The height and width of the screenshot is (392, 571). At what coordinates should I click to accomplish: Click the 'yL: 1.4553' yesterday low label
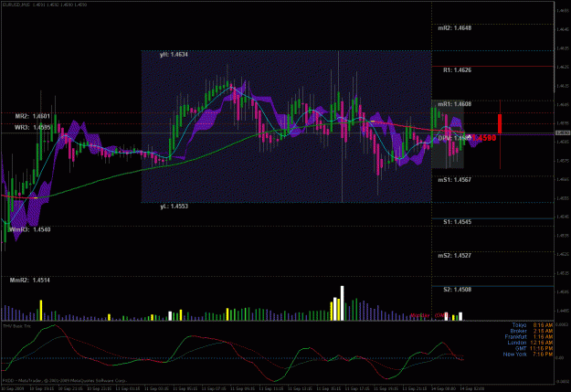pyautogui.click(x=174, y=207)
